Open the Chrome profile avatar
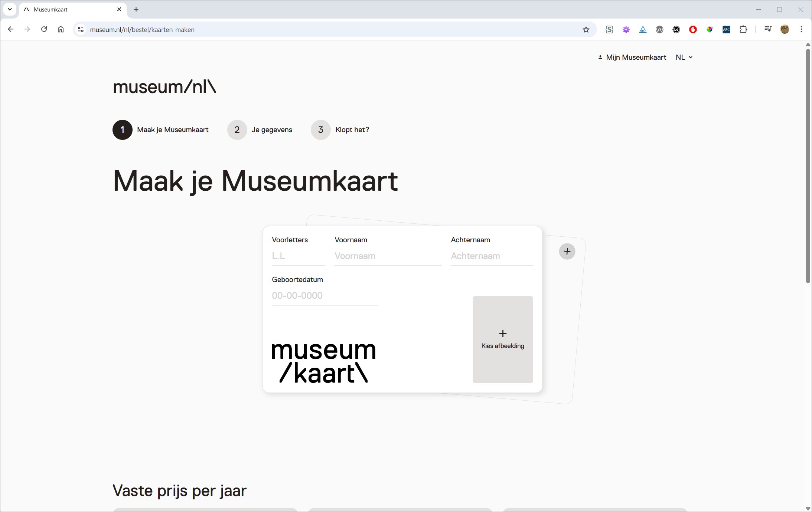 pos(785,29)
